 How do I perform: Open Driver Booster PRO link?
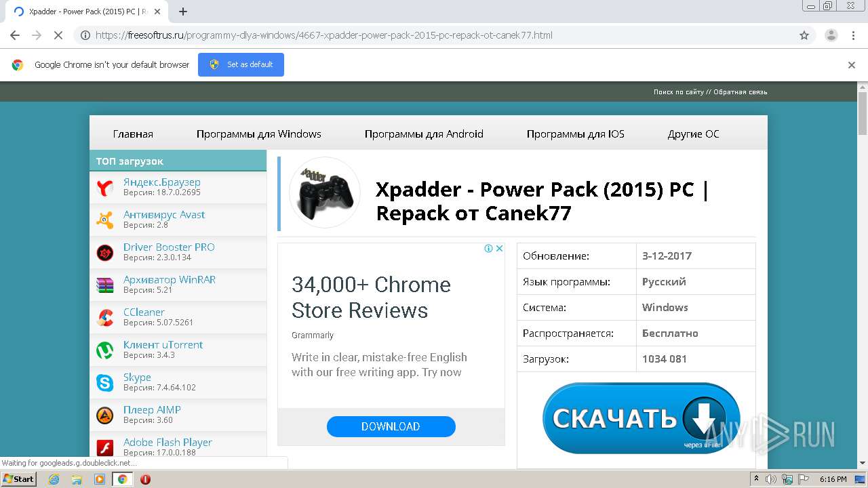pyautogui.click(x=169, y=247)
